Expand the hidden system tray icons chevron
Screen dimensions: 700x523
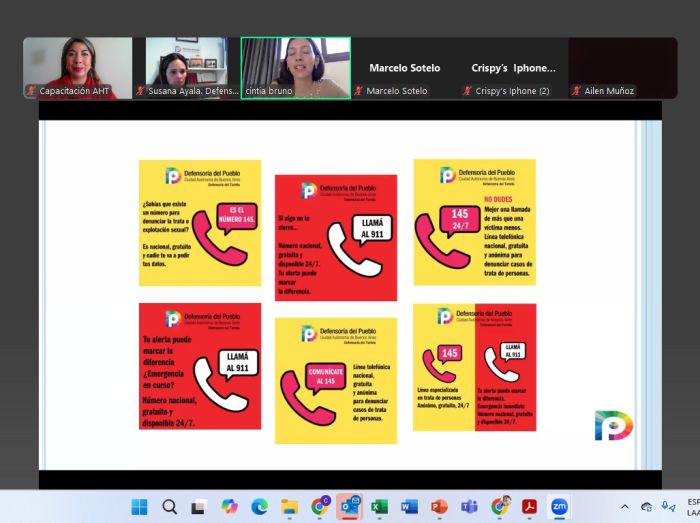pyautogui.click(x=625, y=507)
